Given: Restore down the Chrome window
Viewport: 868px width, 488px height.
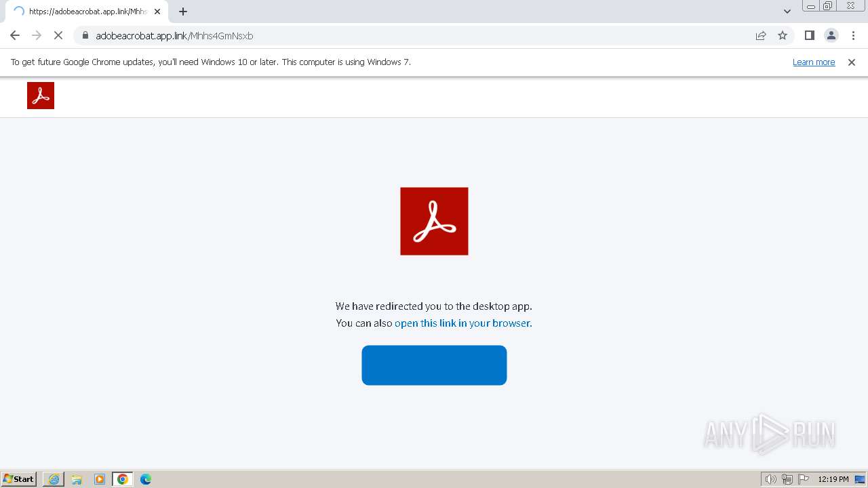Looking at the screenshot, I should [827, 6].
